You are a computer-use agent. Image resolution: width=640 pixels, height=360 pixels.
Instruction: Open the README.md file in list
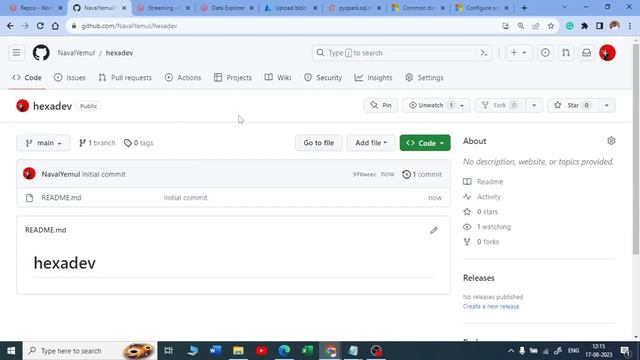[x=61, y=198]
